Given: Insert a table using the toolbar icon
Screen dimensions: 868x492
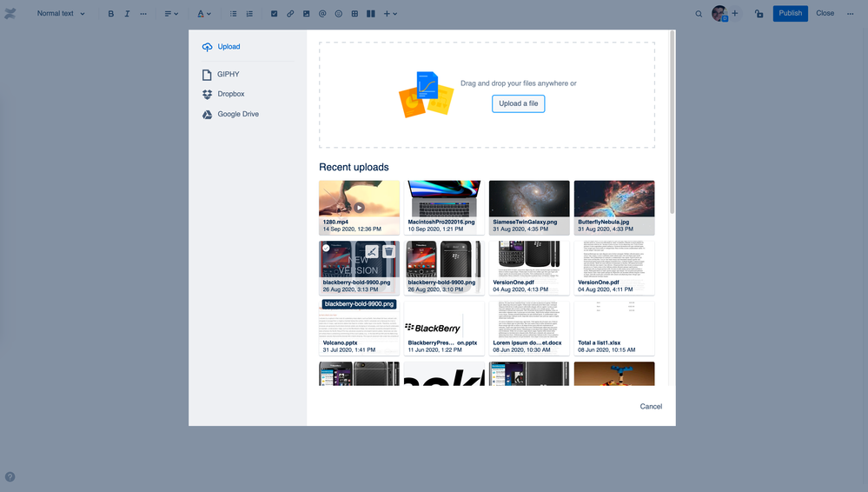Looking at the screenshot, I should [354, 14].
